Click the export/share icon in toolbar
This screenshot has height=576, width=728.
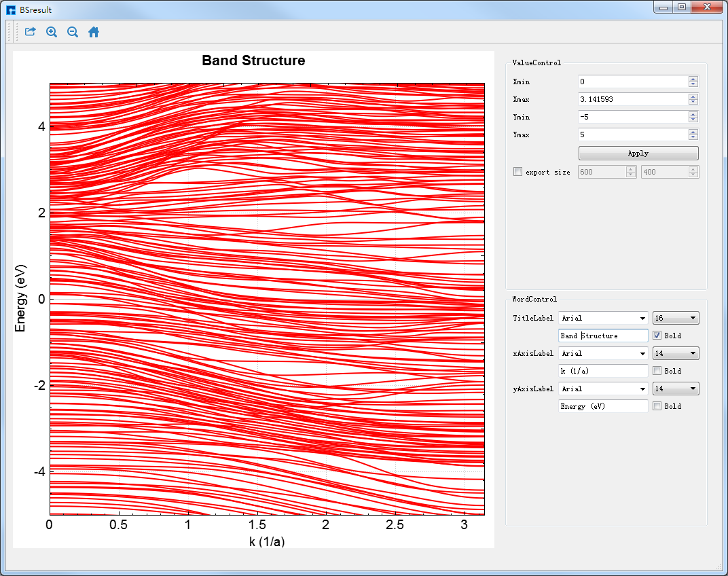pyautogui.click(x=30, y=32)
